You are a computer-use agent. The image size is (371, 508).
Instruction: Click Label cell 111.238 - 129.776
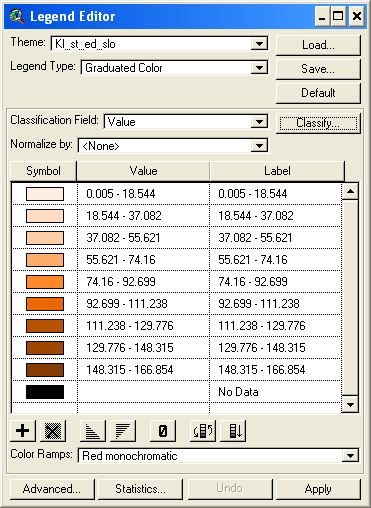coord(276,326)
